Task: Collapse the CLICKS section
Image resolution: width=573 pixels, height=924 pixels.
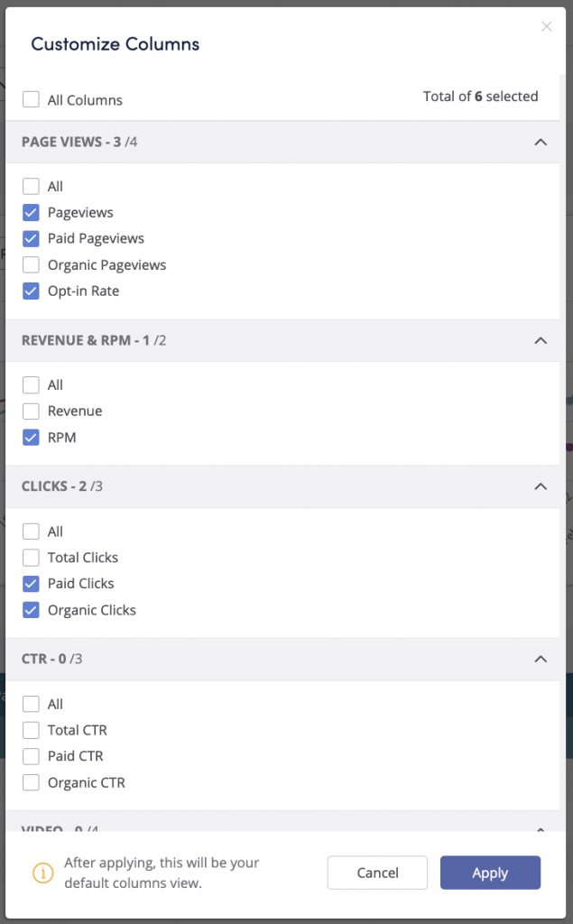Action: pos(541,485)
